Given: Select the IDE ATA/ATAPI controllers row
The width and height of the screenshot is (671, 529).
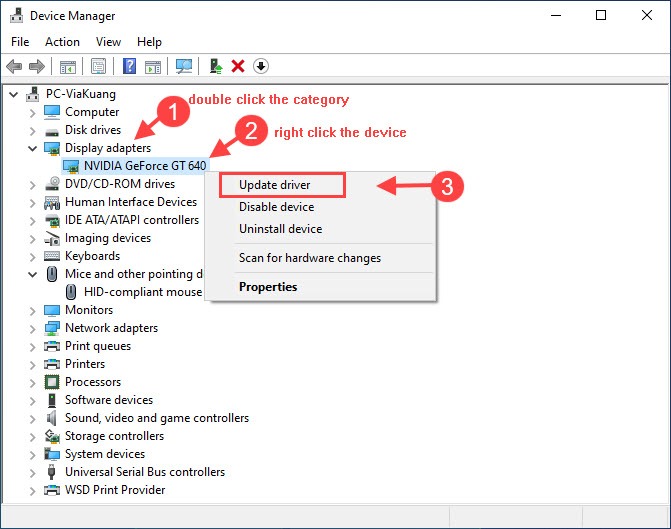Looking at the screenshot, I should 122,220.
